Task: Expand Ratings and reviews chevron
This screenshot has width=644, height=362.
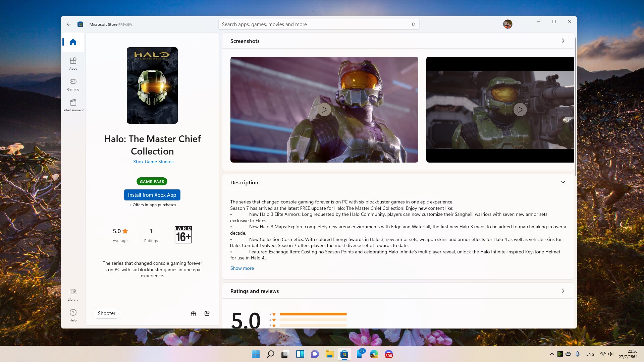Action: pos(563,291)
